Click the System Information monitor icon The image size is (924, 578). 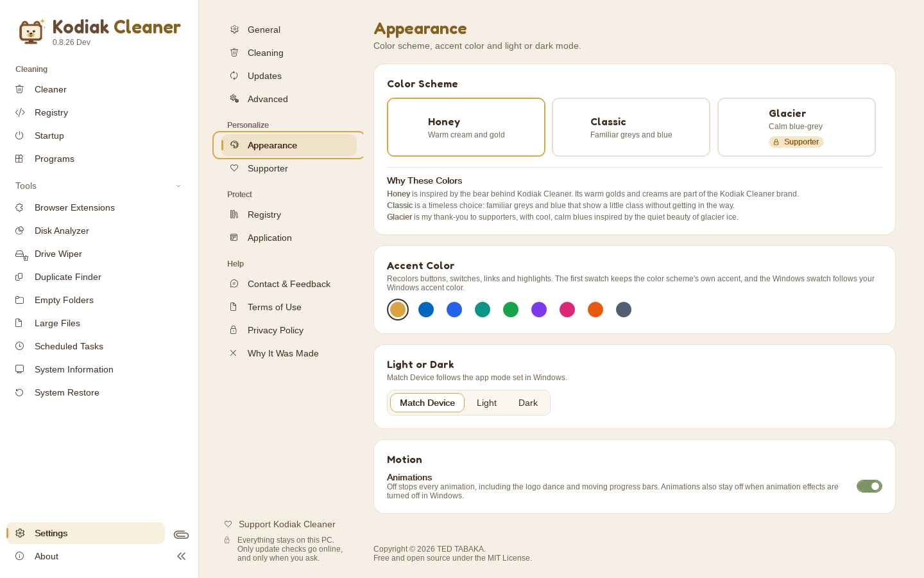[19, 369]
